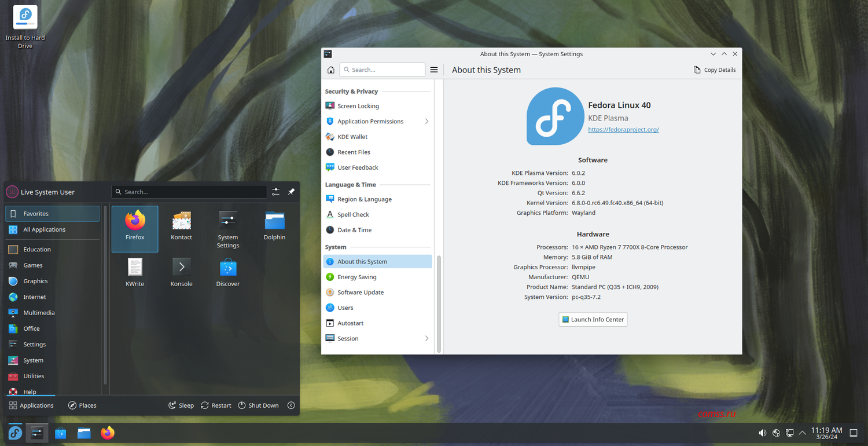Launch Firefox from the taskbar
Image resolution: width=868 pixels, height=446 pixels.
pyautogui.click(x=108, y=433)
